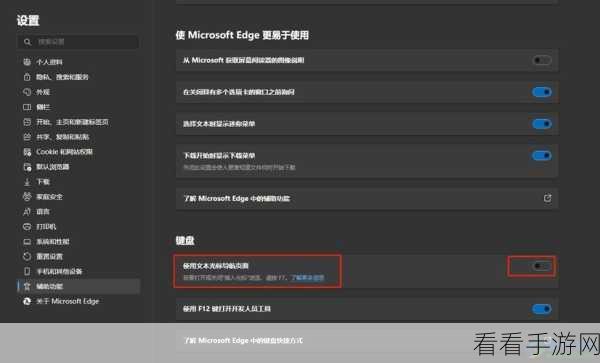Turn off 下载开始时显示下载菜单 toggle
Screen dimensions: 600x363
tap(541, 156)
